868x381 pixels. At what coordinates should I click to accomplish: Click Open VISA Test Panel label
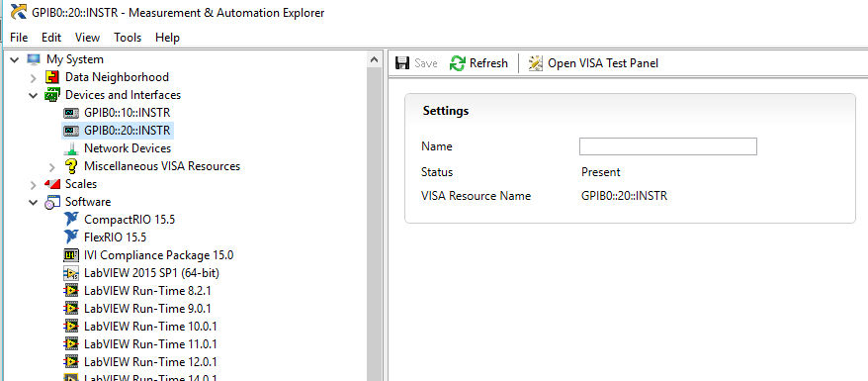[603, 63]
